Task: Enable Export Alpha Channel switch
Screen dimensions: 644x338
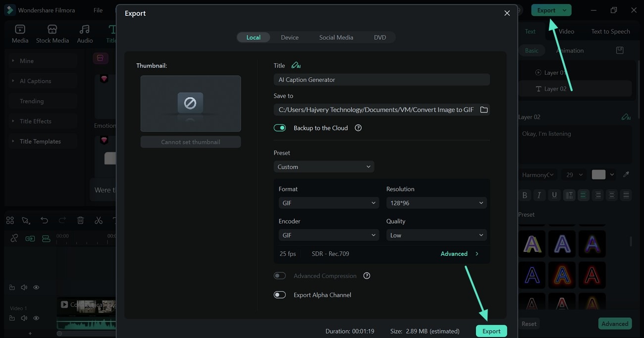Action: coord(280,295)
